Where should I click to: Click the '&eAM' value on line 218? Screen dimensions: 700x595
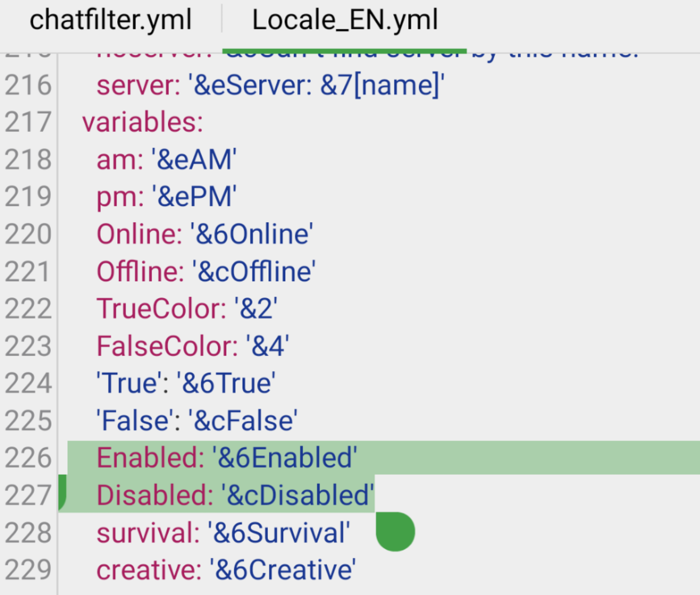[193, 159]
